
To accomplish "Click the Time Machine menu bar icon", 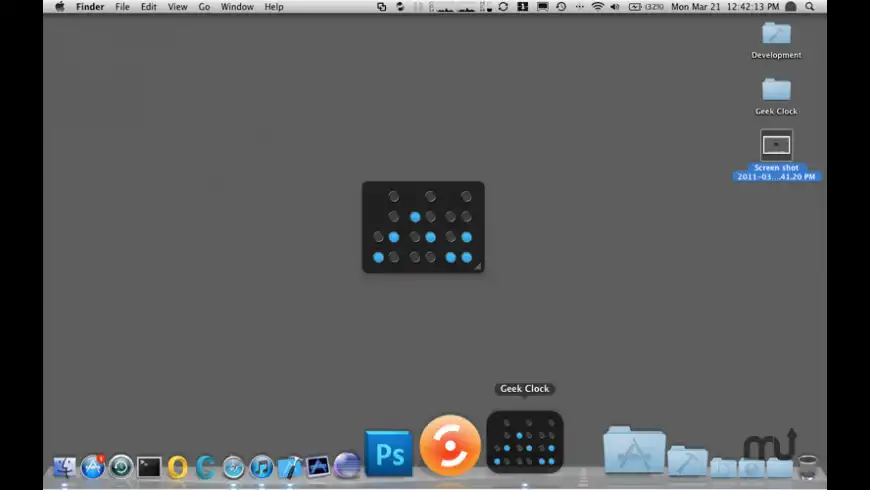I will click(x=561, y=7).
